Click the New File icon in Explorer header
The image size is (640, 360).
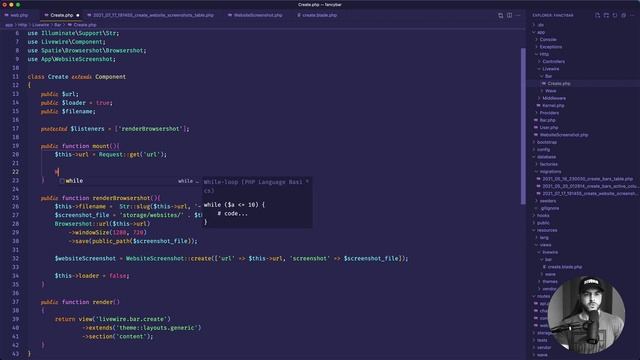pos(597,15)
